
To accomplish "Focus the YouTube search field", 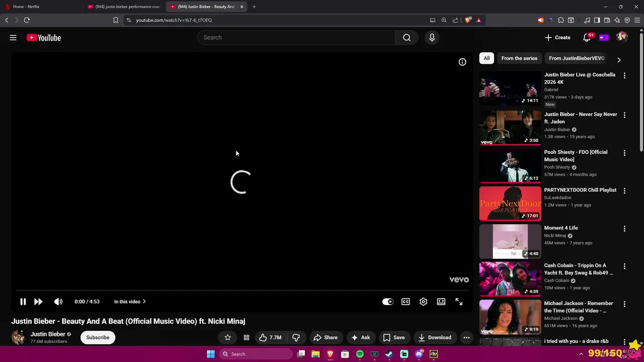I will pyautogui.click(x=296, y=38).
